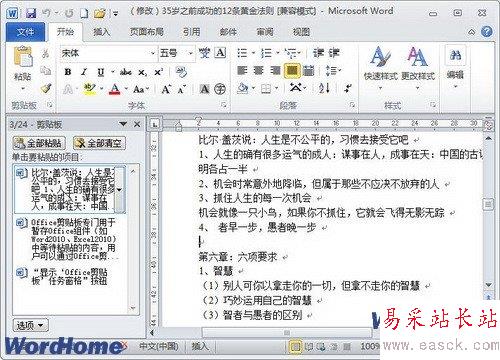Switch to the 审阅 Review tab
The height and width of the screenshot is (360, 500).
(265, 32)
